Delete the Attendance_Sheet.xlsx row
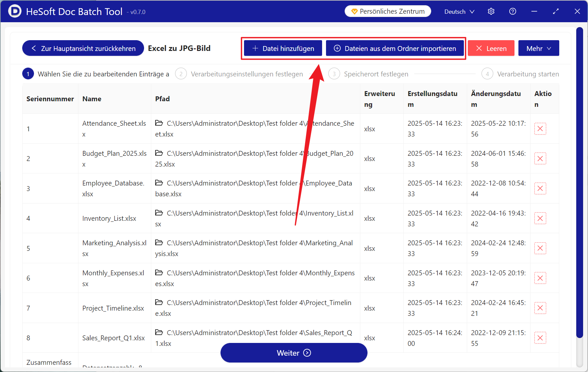This screenshot has width=588, height=372. [540, 129]
